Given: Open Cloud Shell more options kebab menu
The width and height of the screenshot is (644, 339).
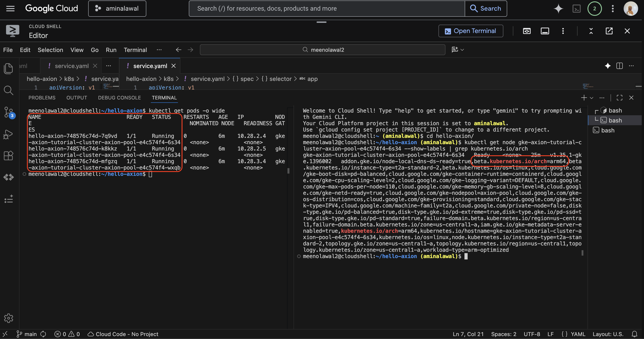Looking at the screenshot, I should click(563, 31).
